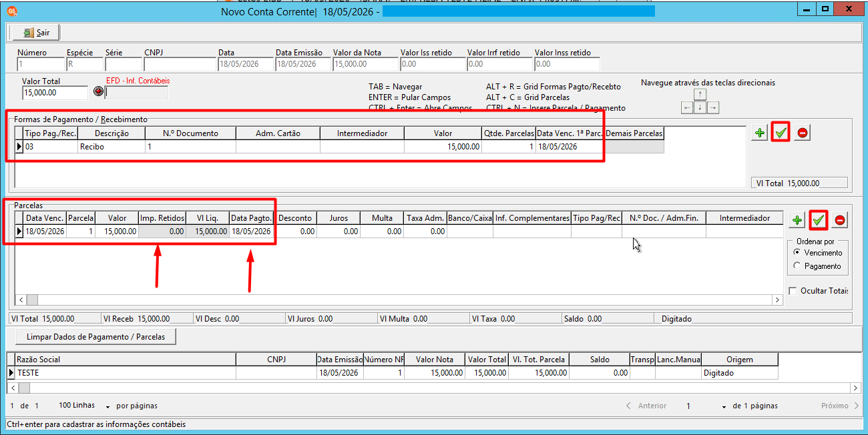Enable the Ocultar Totais checkbox
The image size is (868, 435).
(x=793, y=291)
